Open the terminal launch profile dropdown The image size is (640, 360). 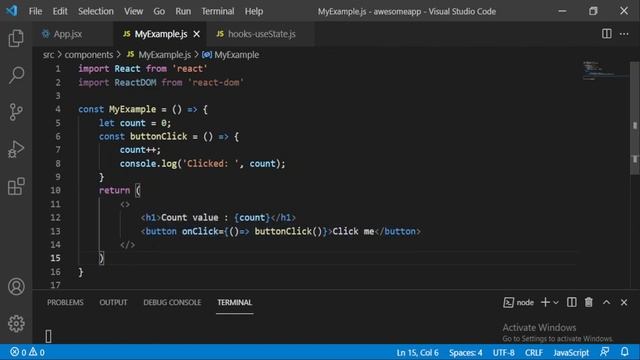(x=556, y=302)
